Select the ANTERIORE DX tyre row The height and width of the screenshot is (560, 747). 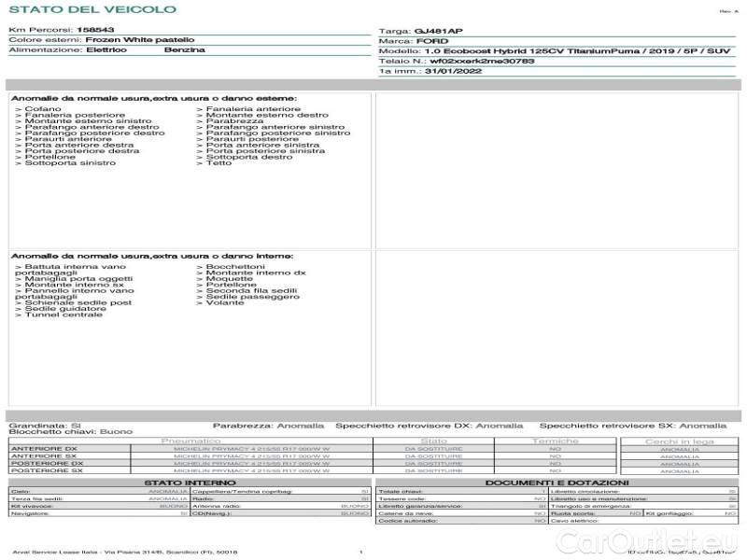(x=47, y=449)
